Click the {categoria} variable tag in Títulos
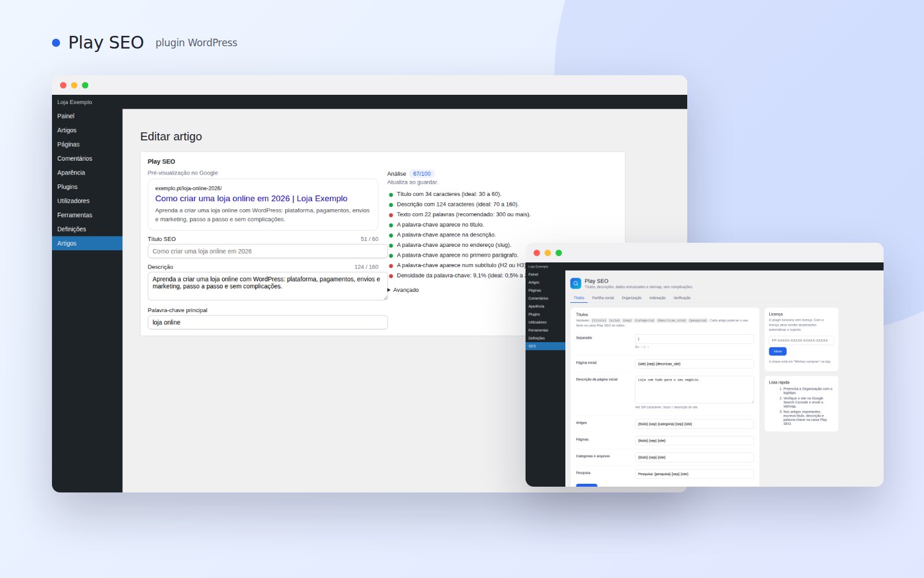This screenshot has height=578, width=924. click(644, 320)
